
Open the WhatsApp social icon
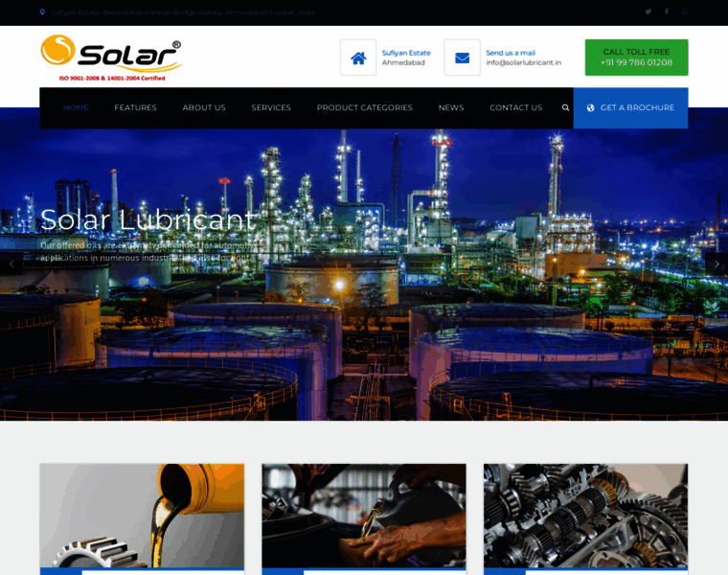685,11
